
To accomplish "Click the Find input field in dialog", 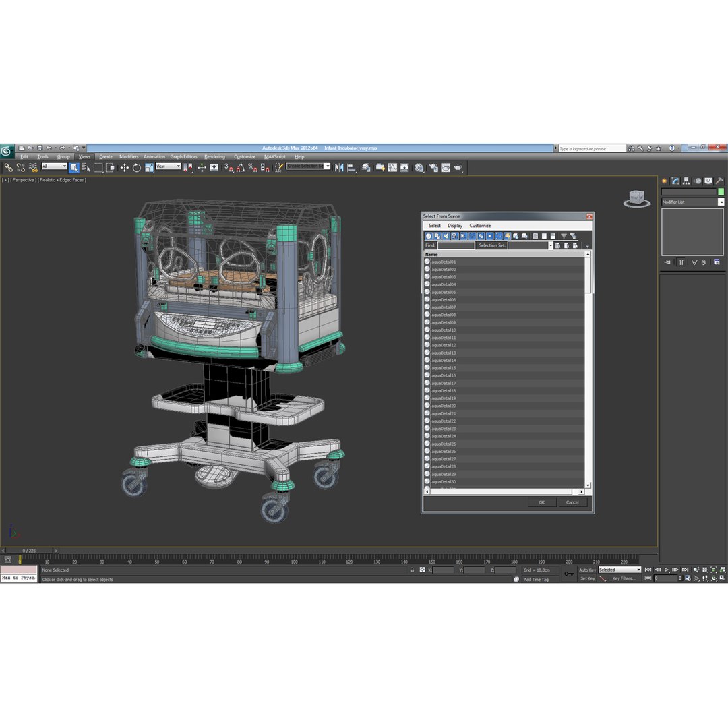I will [456, 245].
